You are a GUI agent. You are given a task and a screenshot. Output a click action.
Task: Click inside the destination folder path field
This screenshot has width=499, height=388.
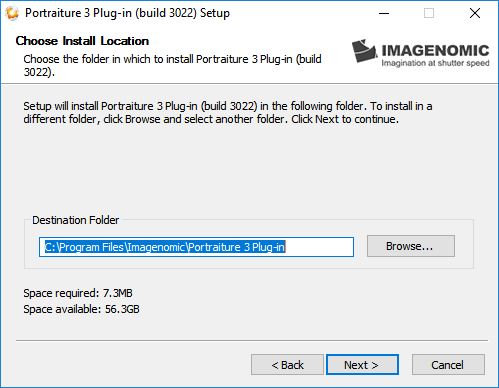coord(196,247)
